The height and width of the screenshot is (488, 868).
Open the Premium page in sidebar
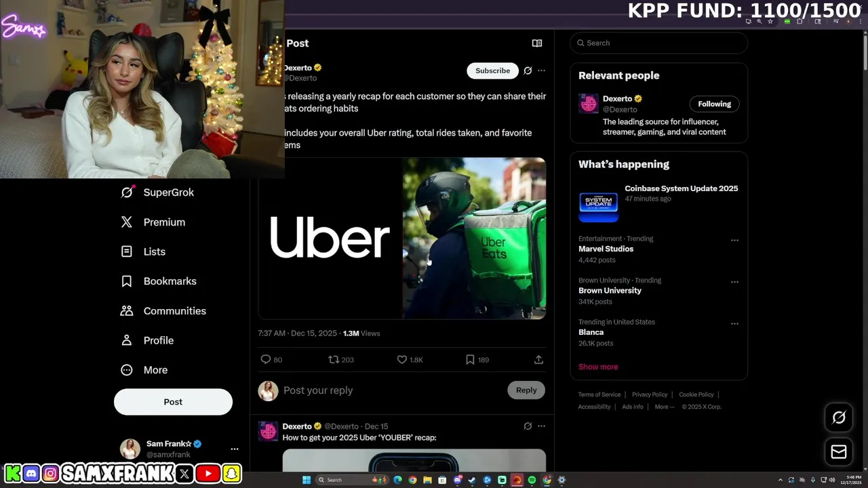[x=153, y=222]
